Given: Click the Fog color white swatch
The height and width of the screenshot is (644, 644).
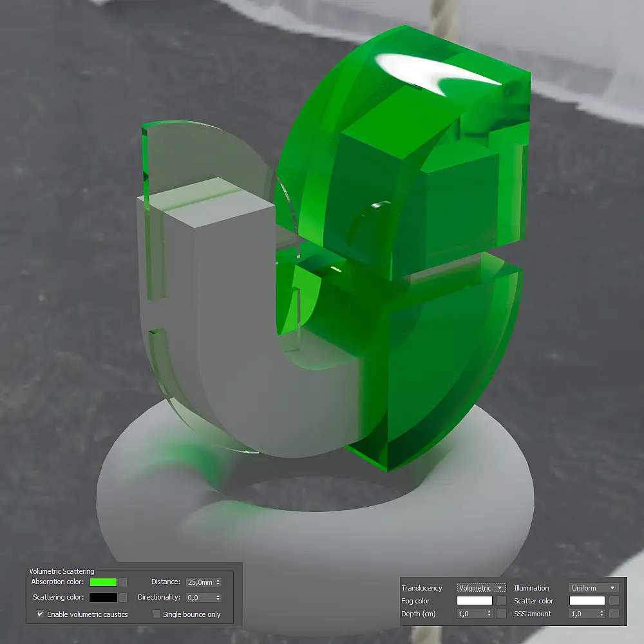Looking at the screenshot, I should 475,601.
